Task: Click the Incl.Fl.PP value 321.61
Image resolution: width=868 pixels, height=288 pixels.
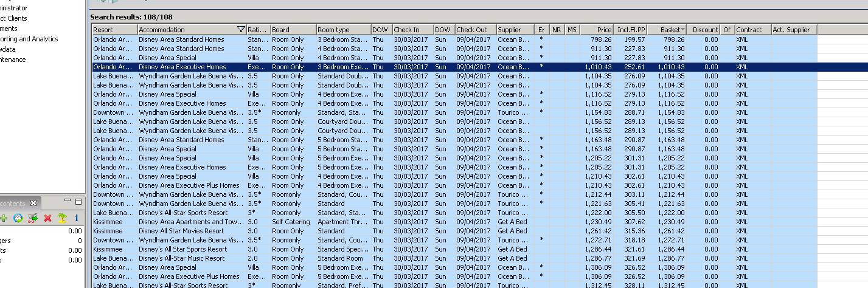Action: (634, 249)
